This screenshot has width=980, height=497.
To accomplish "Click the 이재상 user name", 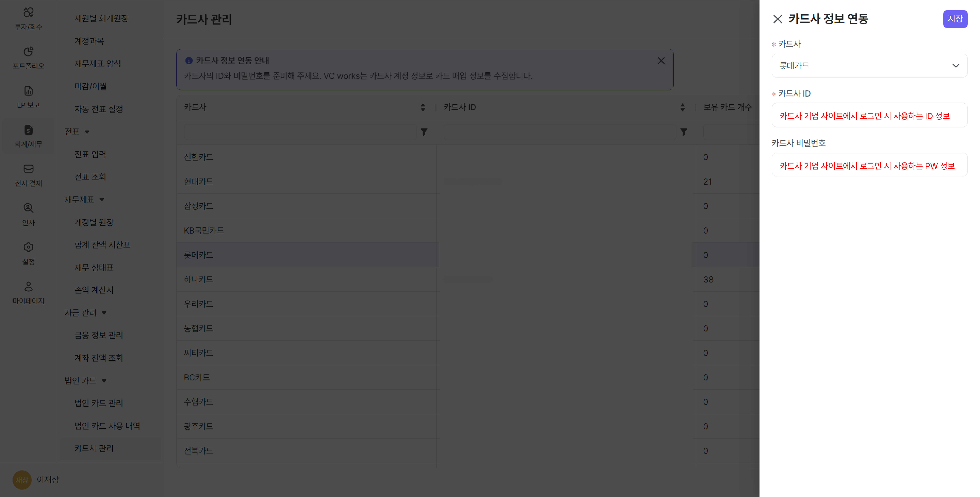I will point(48,479).
